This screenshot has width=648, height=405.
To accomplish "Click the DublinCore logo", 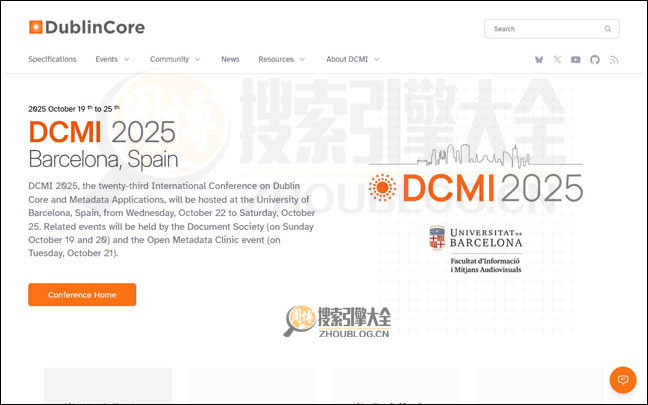I will point(87,27).
